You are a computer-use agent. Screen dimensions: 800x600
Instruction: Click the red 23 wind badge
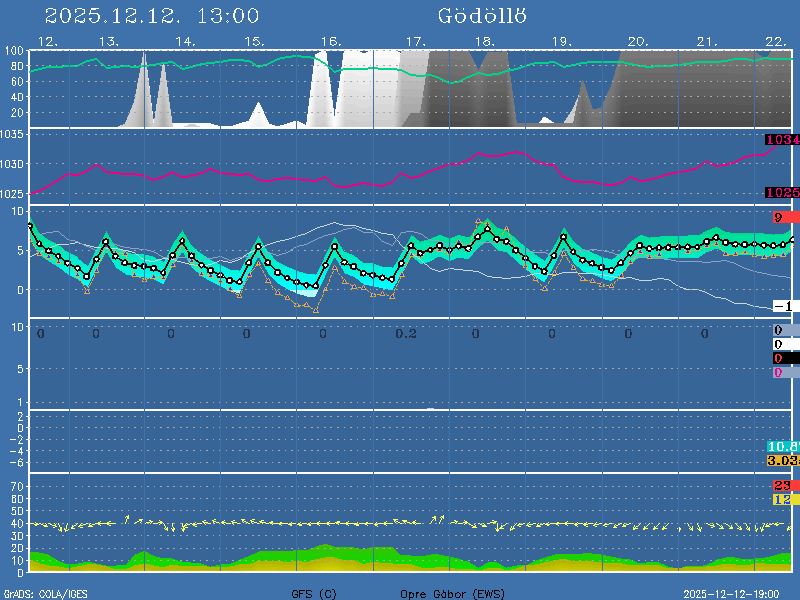pos(784,485)
